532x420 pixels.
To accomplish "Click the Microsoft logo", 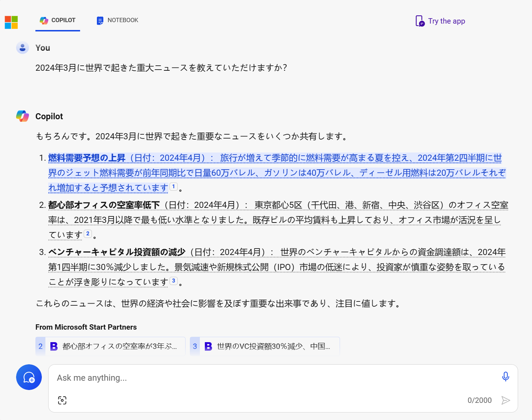I will 11,22.
